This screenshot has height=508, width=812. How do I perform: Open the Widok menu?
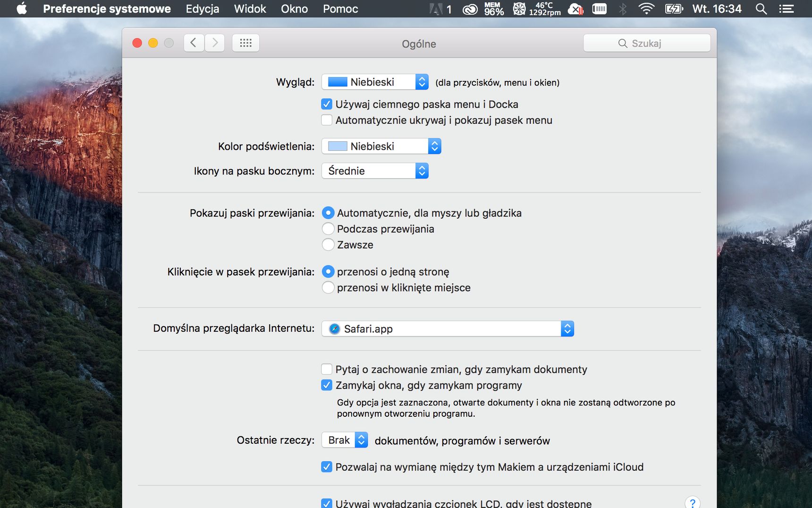coord(250,9)
